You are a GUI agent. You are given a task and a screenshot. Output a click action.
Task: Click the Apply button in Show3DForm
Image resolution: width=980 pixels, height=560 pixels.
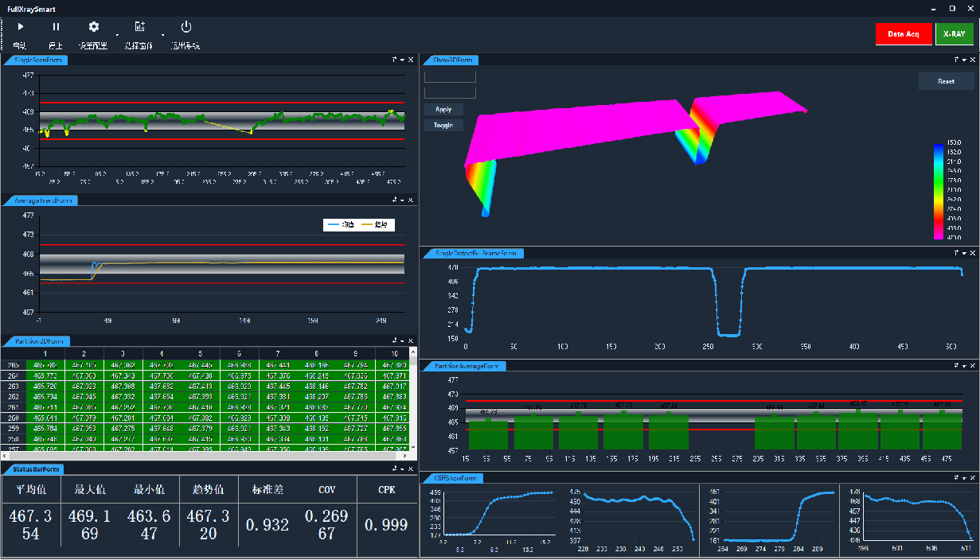point(443,110)
